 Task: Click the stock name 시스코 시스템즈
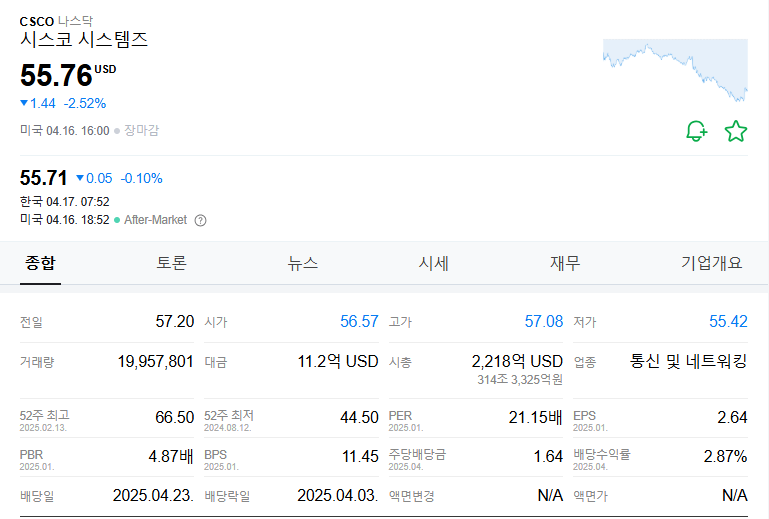pos(83,39)
